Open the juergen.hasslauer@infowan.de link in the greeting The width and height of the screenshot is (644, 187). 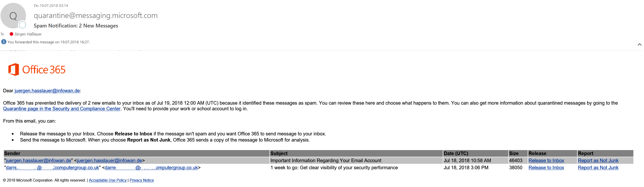point(47,91)
